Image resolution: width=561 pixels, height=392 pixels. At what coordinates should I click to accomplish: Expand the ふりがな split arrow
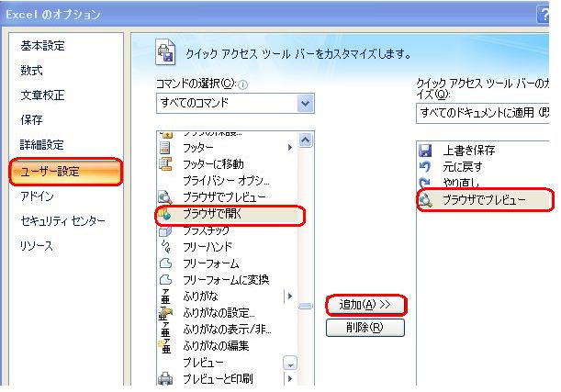pyautogui.click(x=290, y=297)
